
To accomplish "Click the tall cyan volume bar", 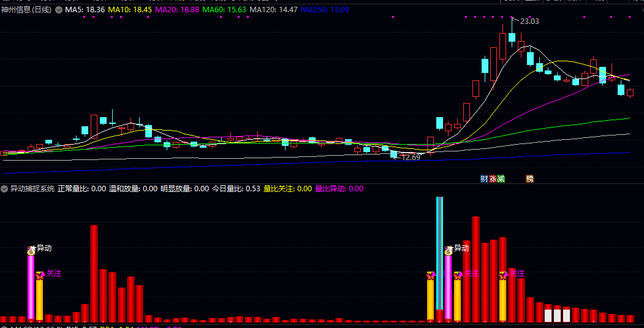I will coord(439,253).
